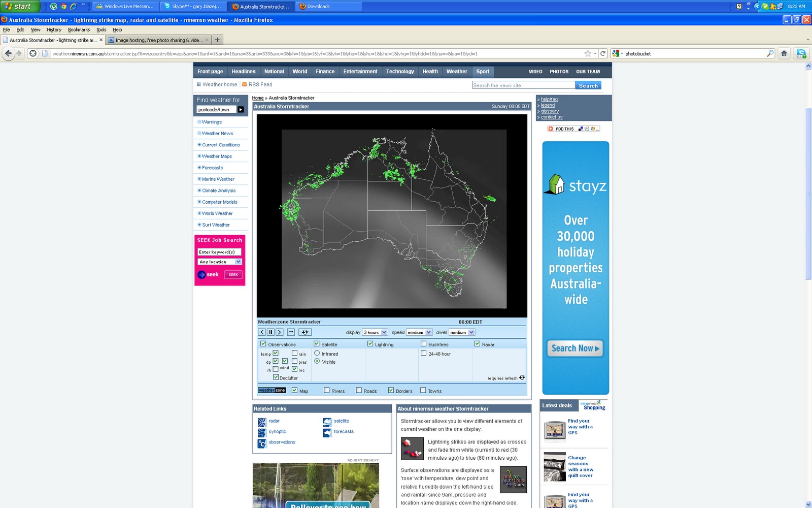The height and width of the screenshot is (508, 812).
Task: Open the legend link
Action: click(x=548, y=105)
